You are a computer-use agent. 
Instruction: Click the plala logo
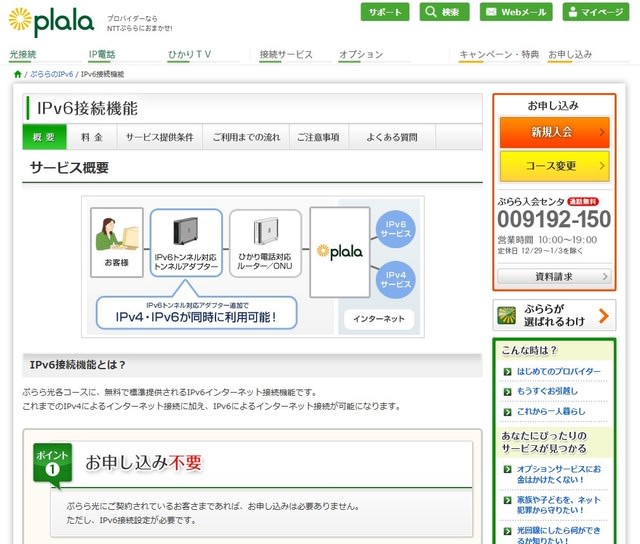coord(51,21)
